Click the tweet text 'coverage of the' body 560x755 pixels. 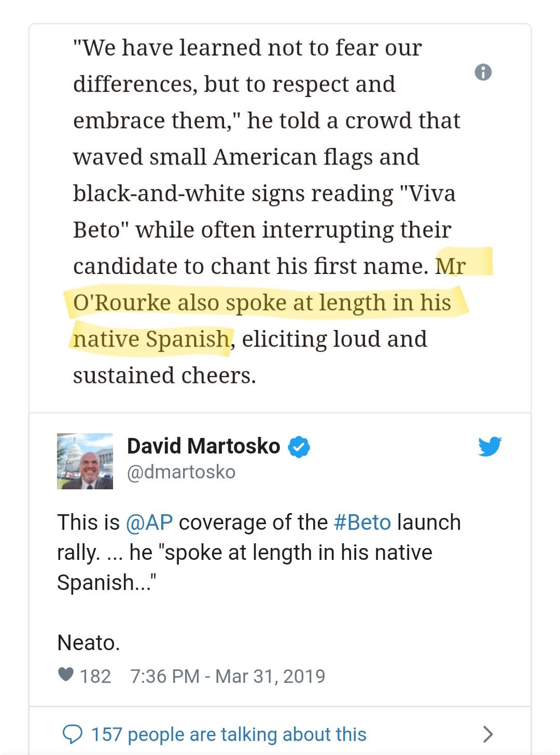click(253, 523)
